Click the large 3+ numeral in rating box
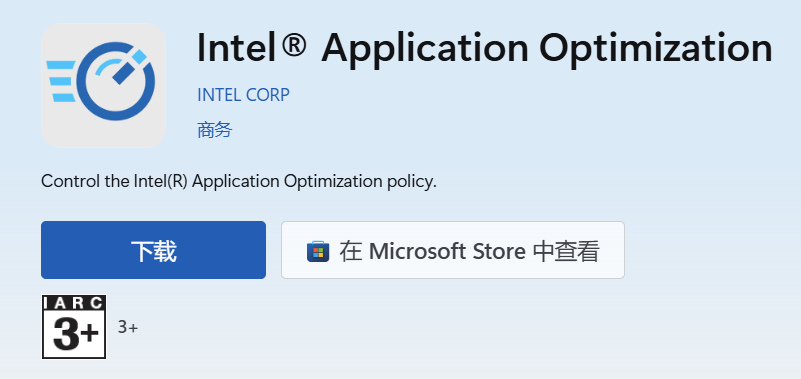801x379 pixels. tap(76, 336)
